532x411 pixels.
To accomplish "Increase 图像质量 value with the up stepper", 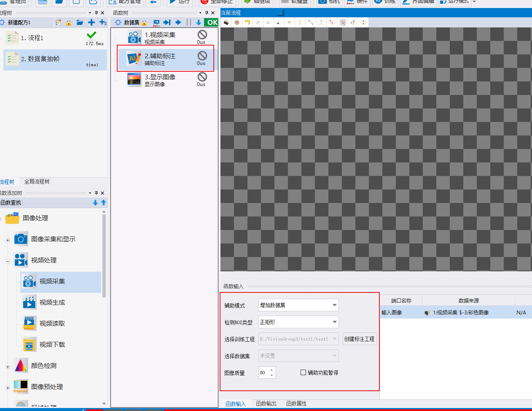I will click(x=272, y=370).
